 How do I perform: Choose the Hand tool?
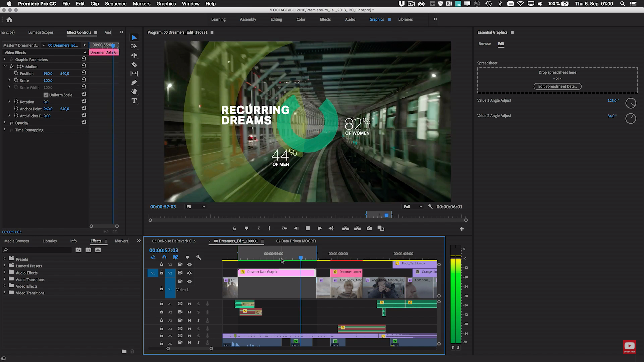(134, 92)
